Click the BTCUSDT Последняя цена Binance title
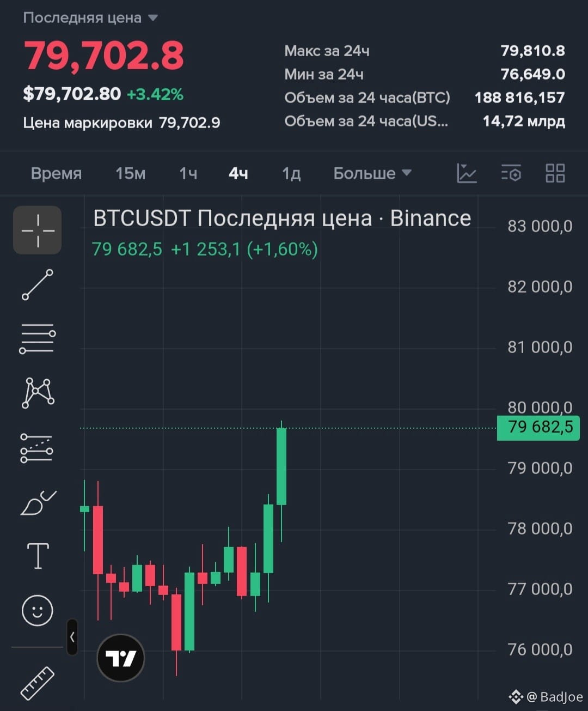This screenshot has width=588, height=711. point(282,218)
